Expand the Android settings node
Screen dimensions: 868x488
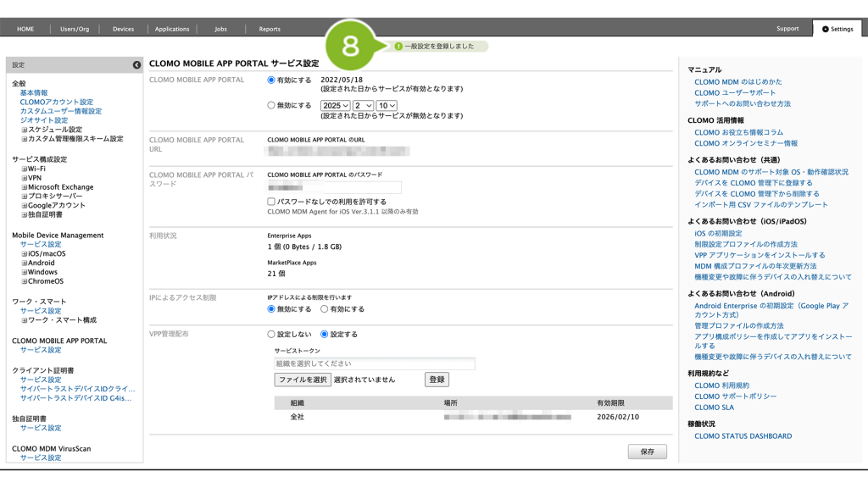[x=25, y=263]
